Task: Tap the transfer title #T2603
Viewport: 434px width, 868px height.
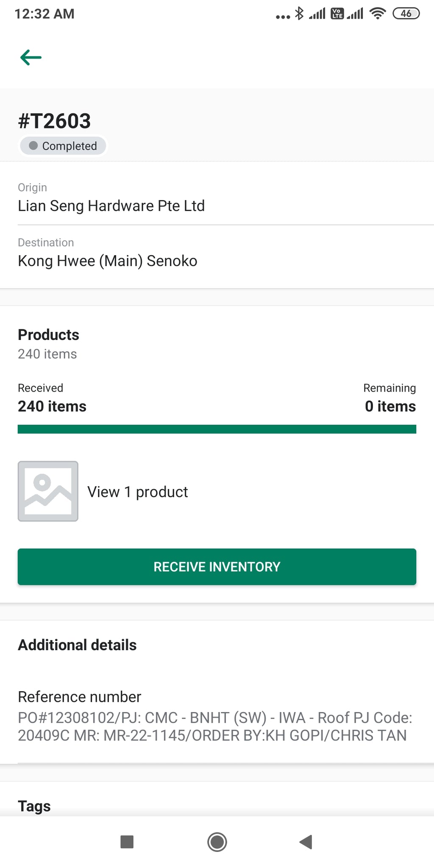Action: [54, 121]
